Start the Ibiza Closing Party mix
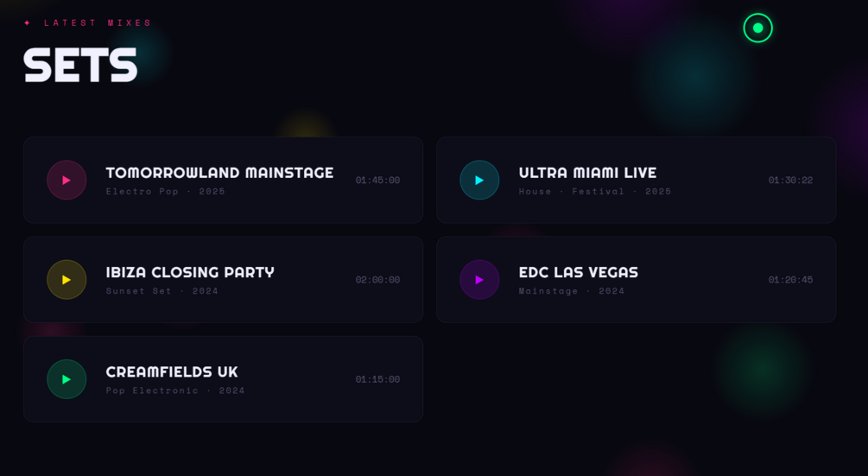 67,280
